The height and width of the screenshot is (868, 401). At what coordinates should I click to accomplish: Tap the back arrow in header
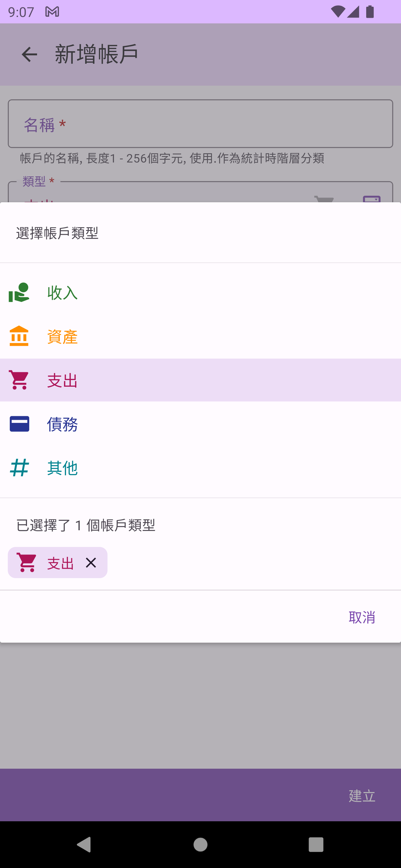(x=29, y=55)
